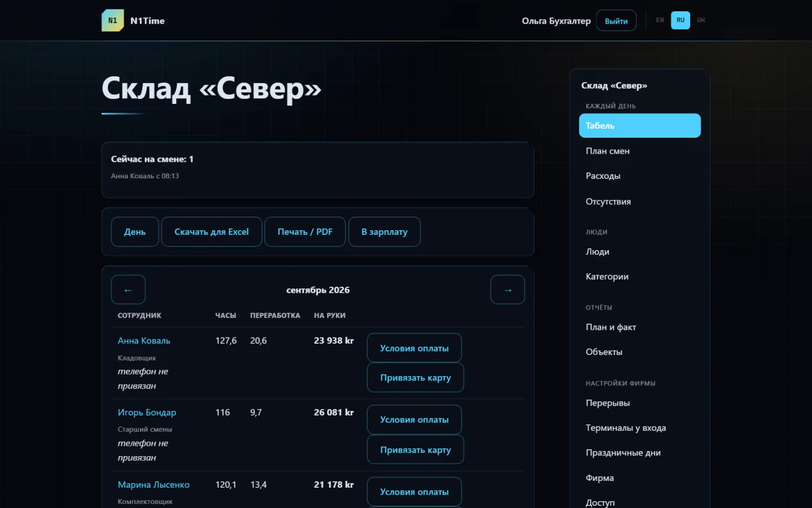Viewport: 812px width, 508px height.
Task: Go to previous month with left arrow
Action: pyautogui.click(x=128, y=290)
